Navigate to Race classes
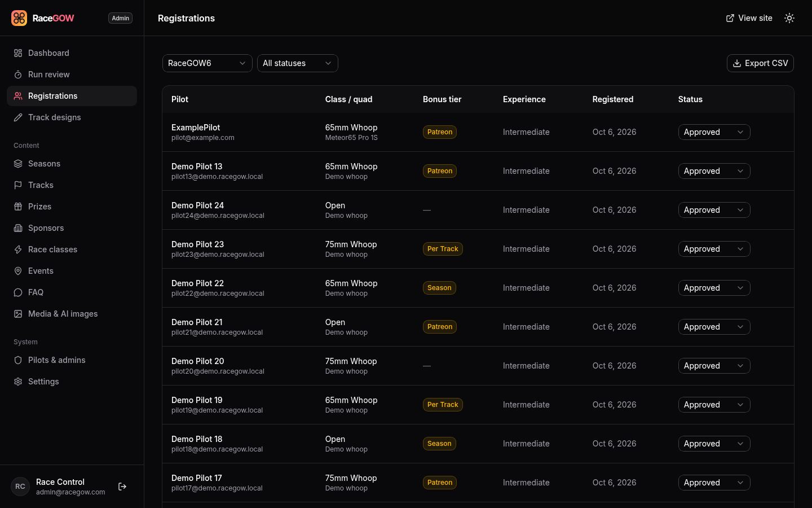Image resolution: width=812 pixels, height=508 pixels. (x=72, y=249)
